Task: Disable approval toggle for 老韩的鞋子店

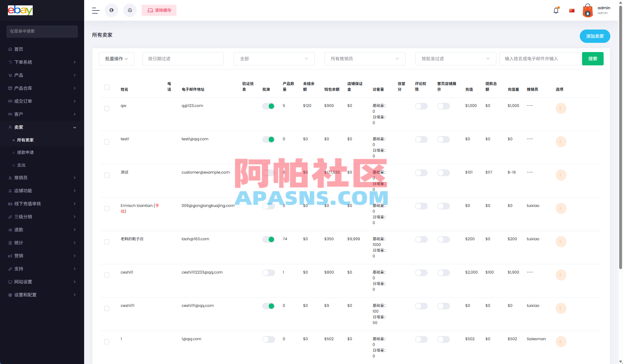Action: point(268,239)
